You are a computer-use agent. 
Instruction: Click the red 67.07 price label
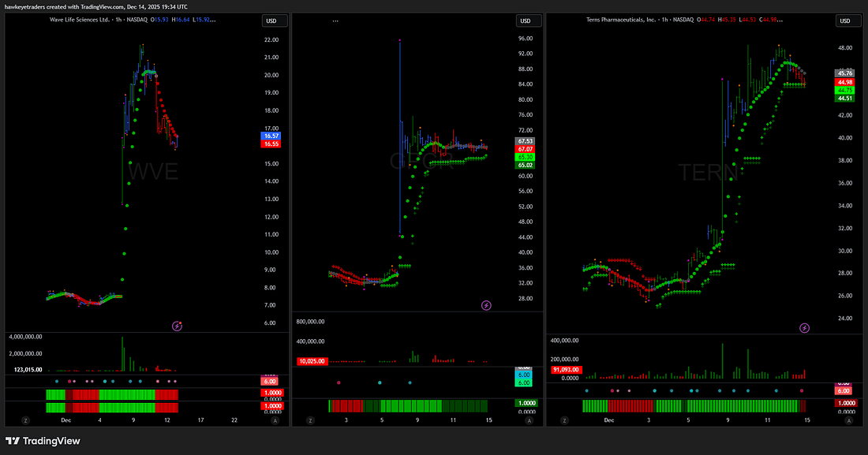point(526,149)
